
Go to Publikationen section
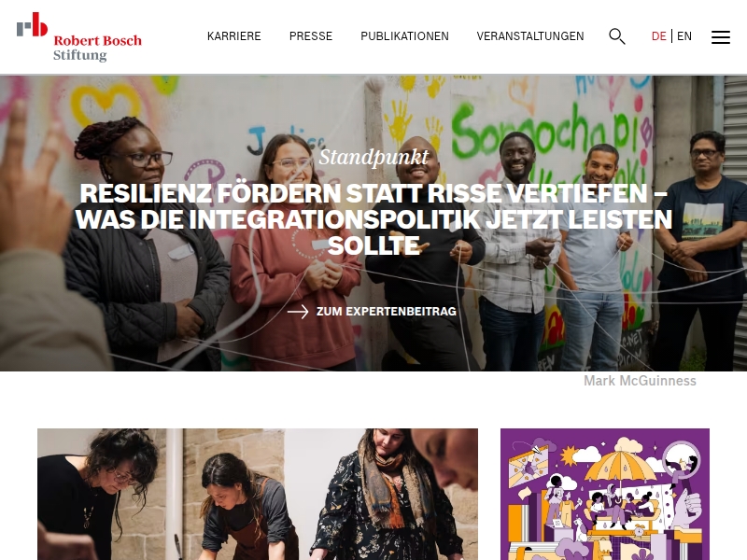(404, 36)
